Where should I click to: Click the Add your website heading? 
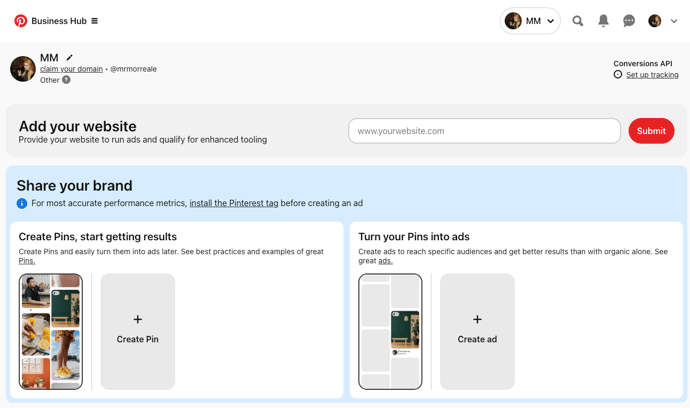pos(77,126)
